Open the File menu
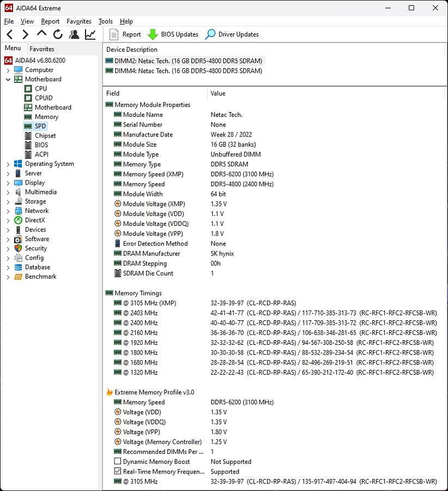448x491 pixels. point(9,21)
